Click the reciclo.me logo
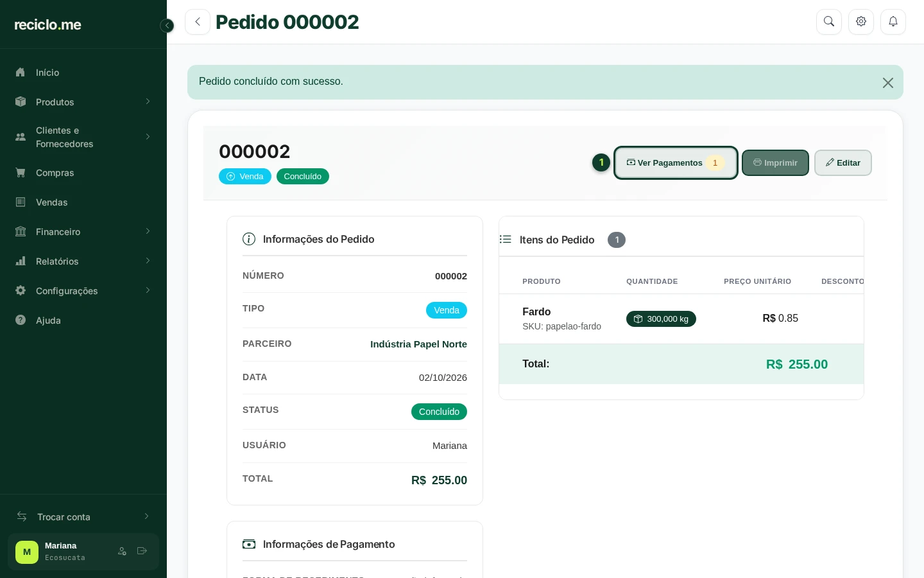This screenshot has height=578, width=924. click(48, 24)
